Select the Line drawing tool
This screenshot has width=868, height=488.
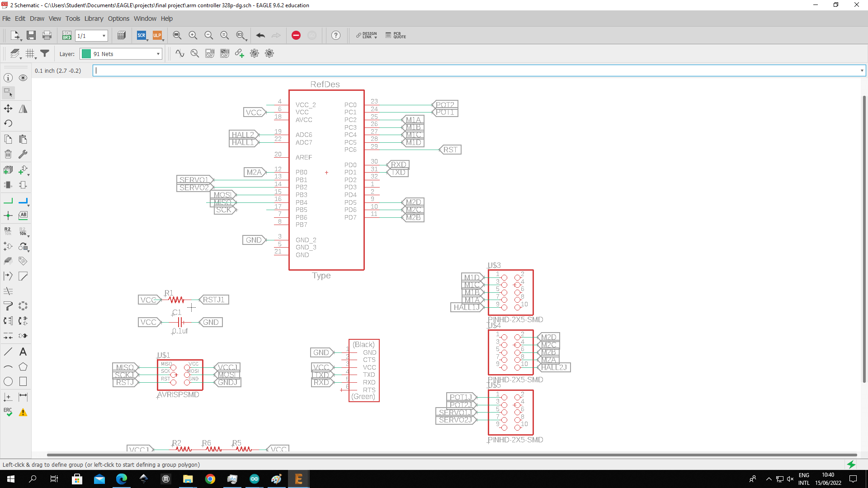[x=8, y=352]
